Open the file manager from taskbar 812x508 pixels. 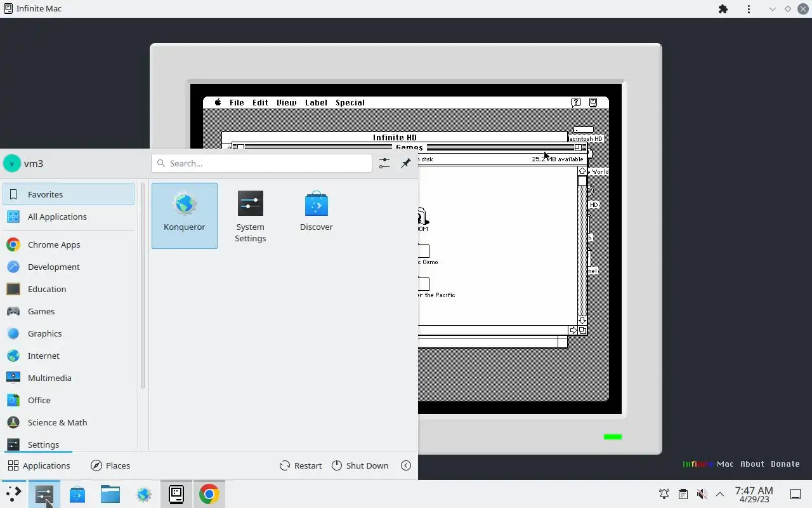110,494
